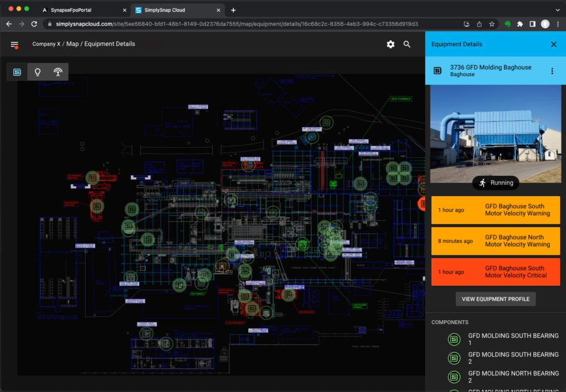
Task: Open the settings gear icon
Action: 391,44
